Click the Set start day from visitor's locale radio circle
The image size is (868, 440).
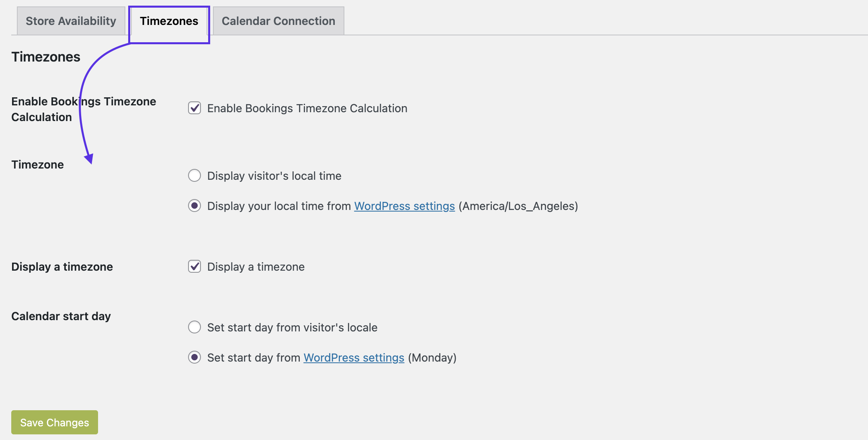tap(194, 327)
